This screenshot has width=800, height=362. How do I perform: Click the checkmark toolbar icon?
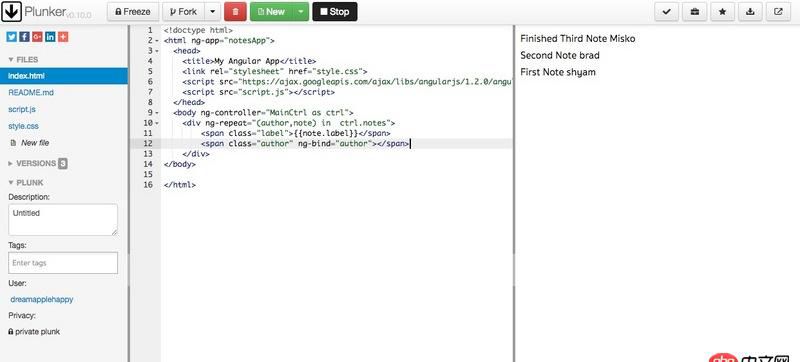[666, 12]
